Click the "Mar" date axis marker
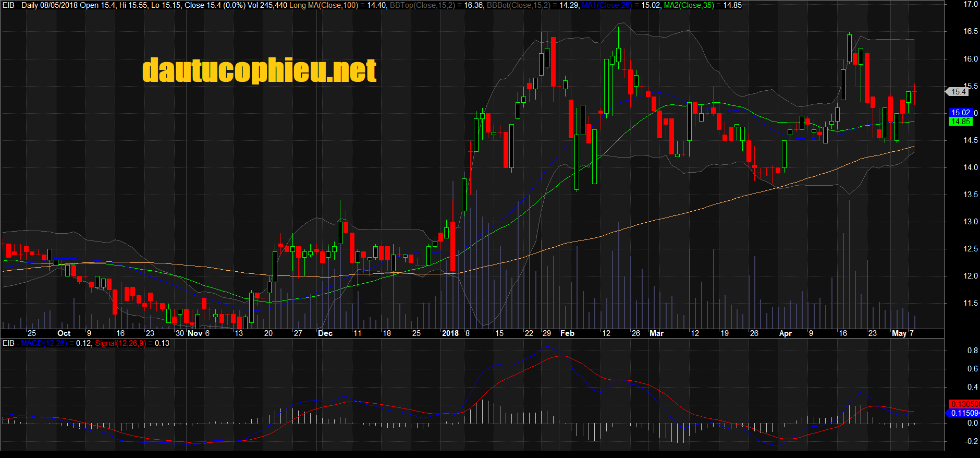Viewport: 980px width, 458px height. (x=657, y=333)
